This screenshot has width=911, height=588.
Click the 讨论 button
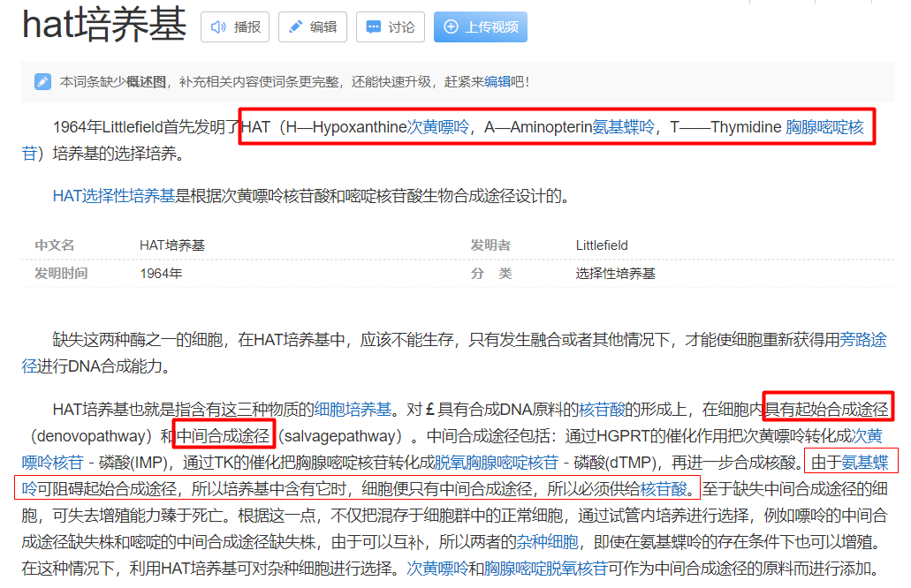(x=390, y=26)
